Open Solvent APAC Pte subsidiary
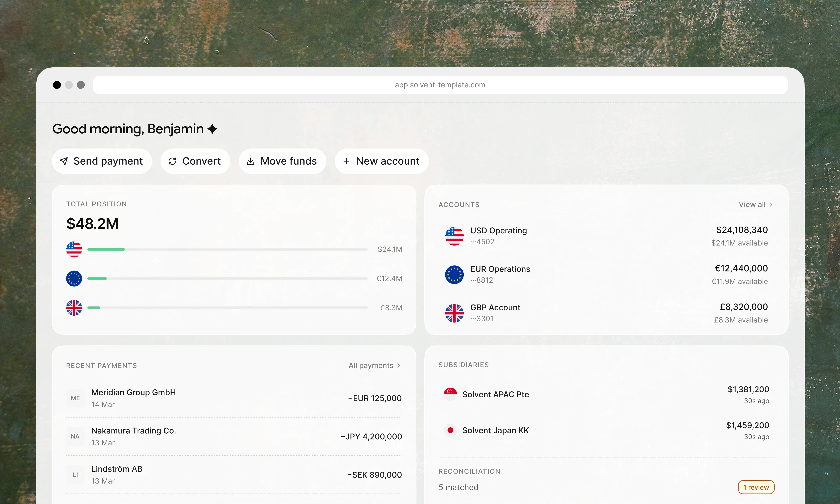This screenshot has width=840, height=504. pos(606,394)
